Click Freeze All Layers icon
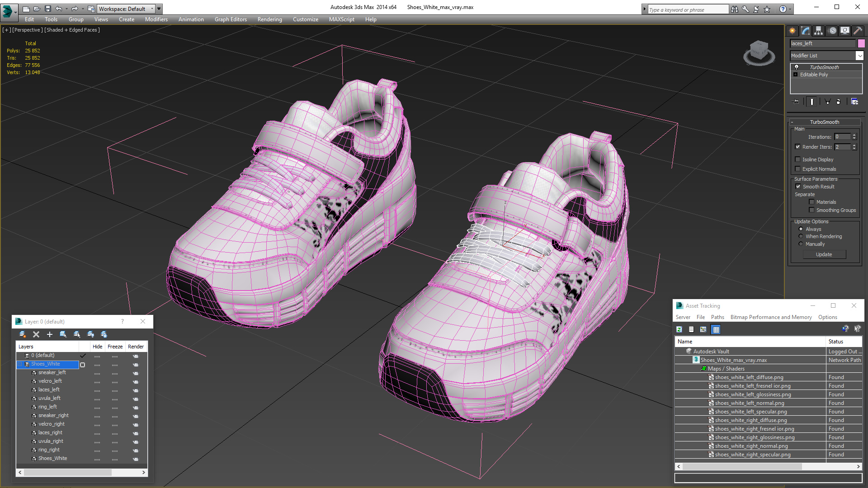The width and height of the screenshot is (868, 488). (x=104, y=334)
